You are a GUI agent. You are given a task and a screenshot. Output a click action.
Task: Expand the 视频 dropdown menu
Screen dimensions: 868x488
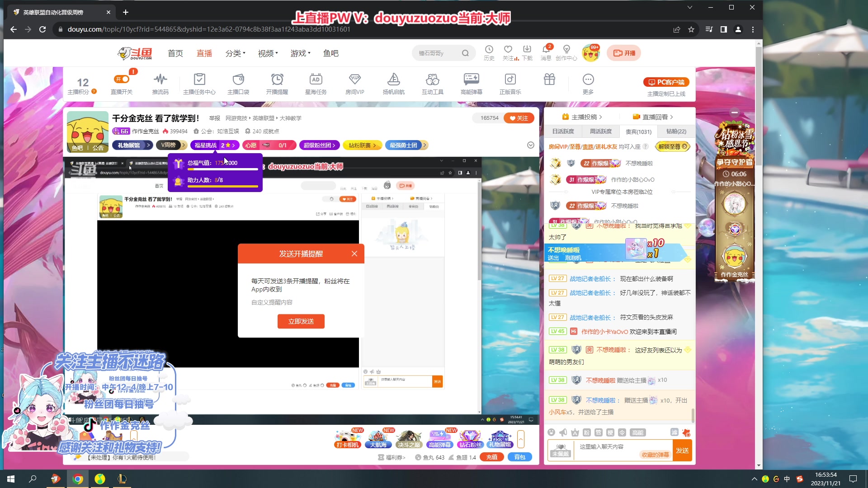tap(268, 53)
